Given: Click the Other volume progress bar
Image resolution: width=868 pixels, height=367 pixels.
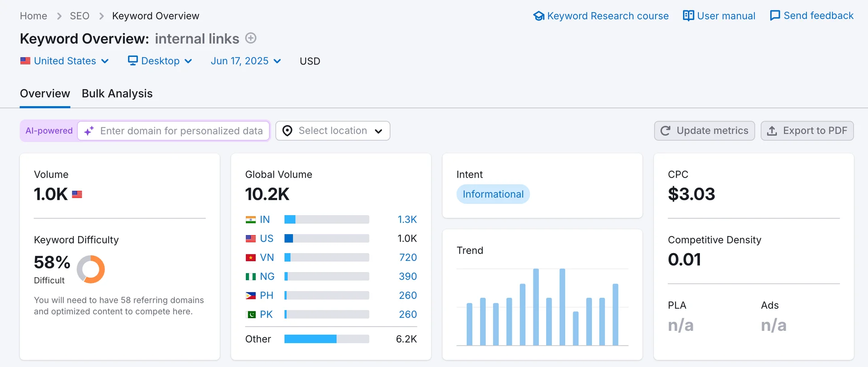Looking at the screenshot, I should pyautogui.click(x=327, y=339).
